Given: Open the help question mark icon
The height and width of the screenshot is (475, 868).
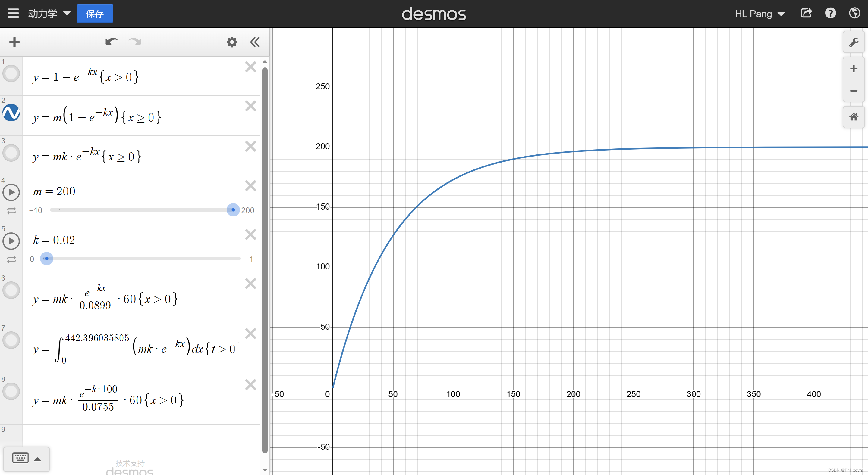Looking at the screenshot, I should pos(830,14).
